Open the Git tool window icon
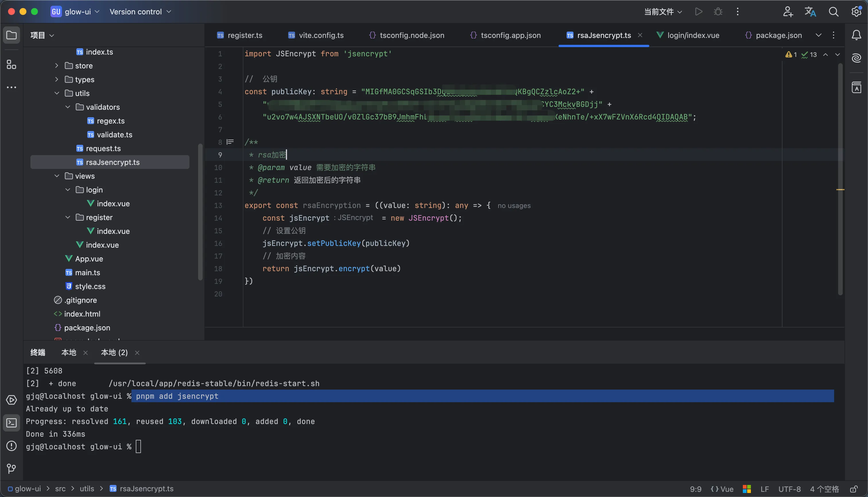 pyautogui.click(x=11, y=469)
